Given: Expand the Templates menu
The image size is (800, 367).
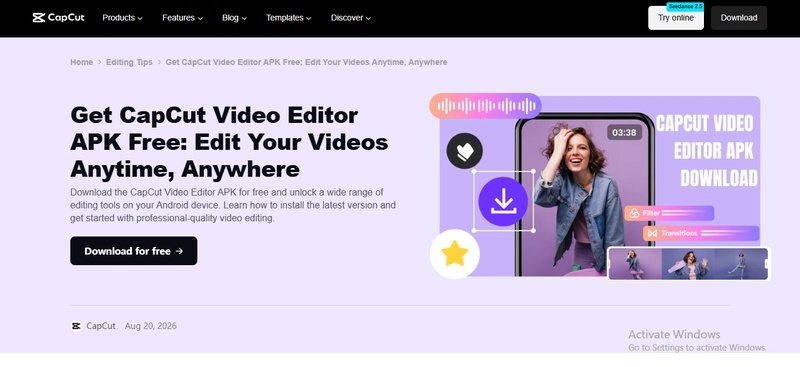Looking at the screenshot, I should click(288, 18).
